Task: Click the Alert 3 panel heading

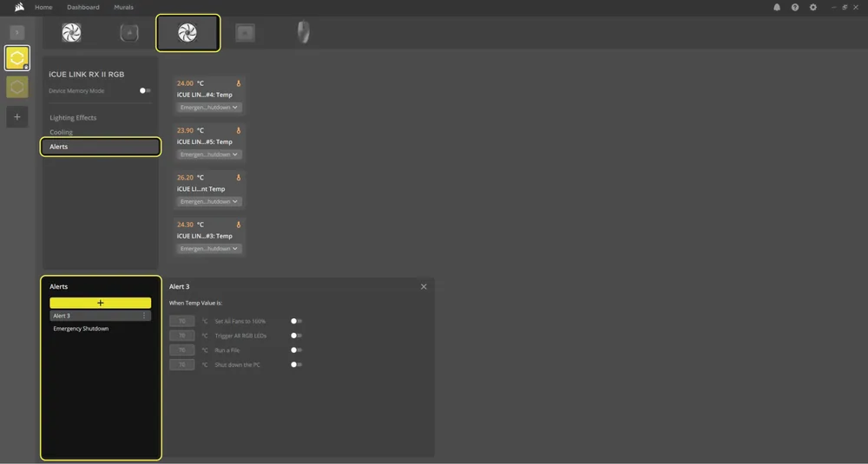Action: click(x=180, y=286)
